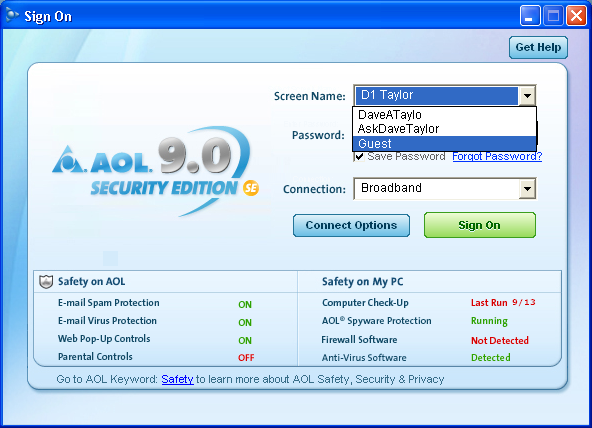Click the green Sign On button
Viewport: 592px width, 428px height.
[x=479, y=225]
